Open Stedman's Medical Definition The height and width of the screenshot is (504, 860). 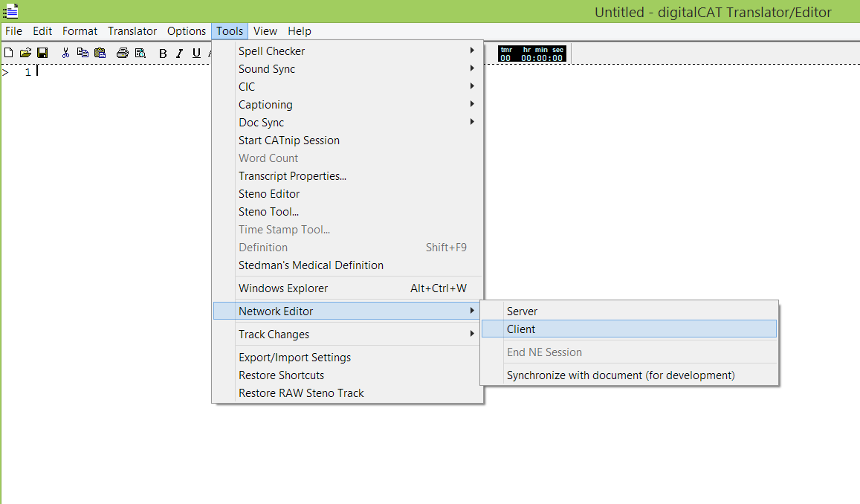(x=311, y=265)
